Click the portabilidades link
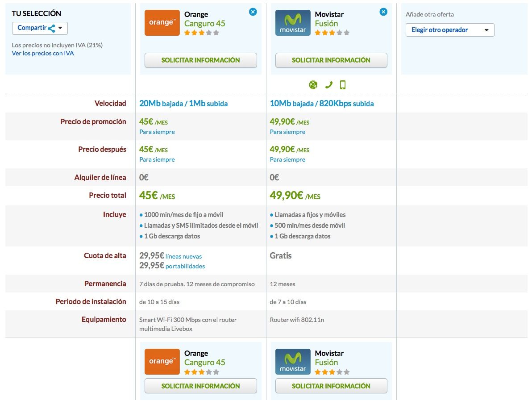Screen dimensions: 532x405 click(185, 266)
